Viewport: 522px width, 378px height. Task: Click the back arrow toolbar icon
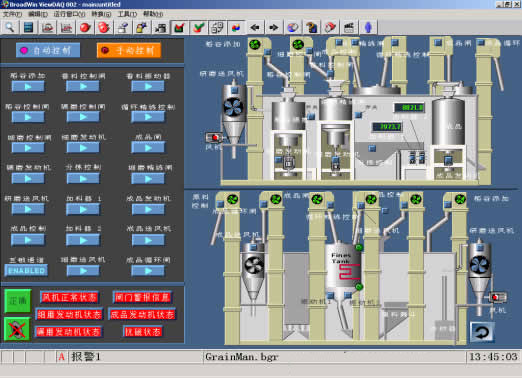255,27
